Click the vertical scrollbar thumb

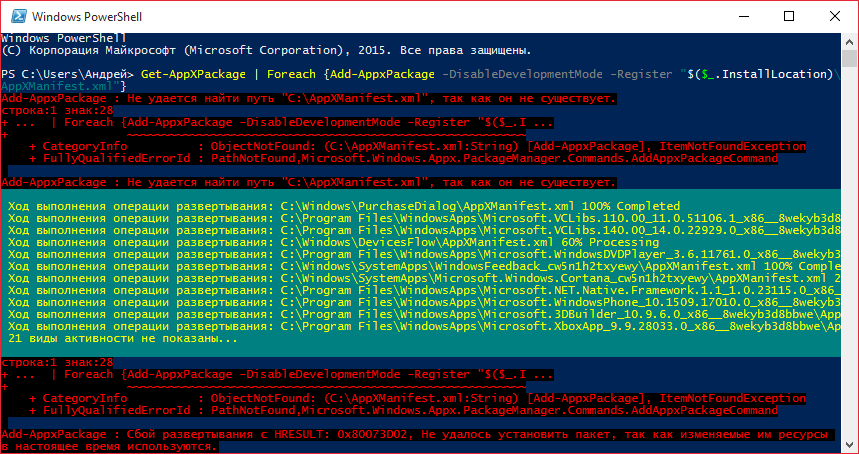(x=849, y=58)
